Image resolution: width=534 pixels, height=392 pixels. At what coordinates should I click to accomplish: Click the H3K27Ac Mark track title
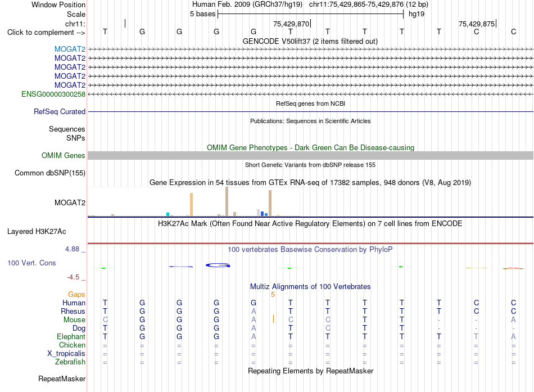[x=310, y=224]
